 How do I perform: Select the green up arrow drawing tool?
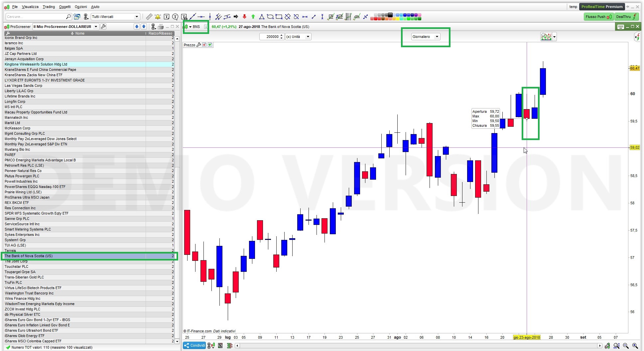click(253, 17)
